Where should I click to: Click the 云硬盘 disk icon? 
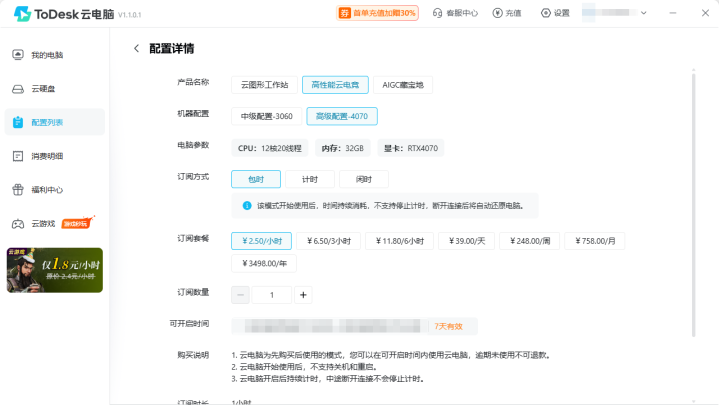[18, 89]
